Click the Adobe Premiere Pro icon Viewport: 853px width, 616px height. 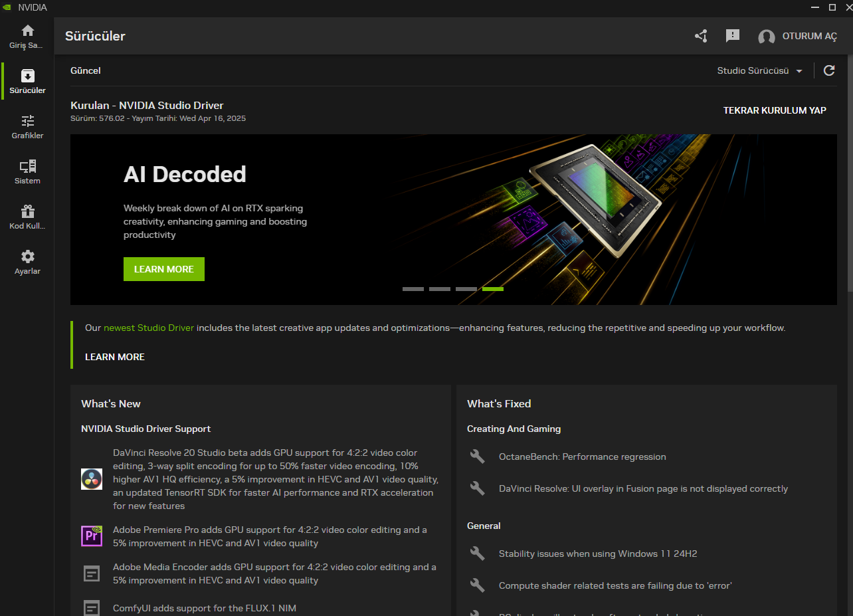(x=92, y=536)
